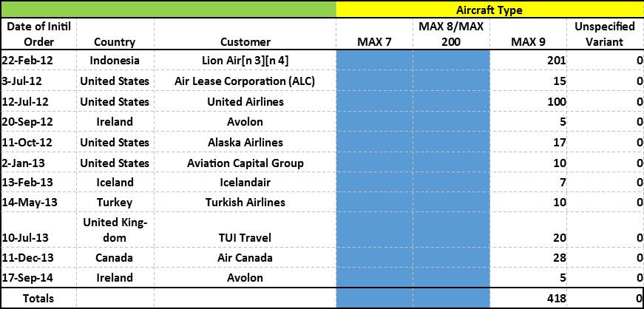
Task: Select the Country column header cell
Action: 115,34
